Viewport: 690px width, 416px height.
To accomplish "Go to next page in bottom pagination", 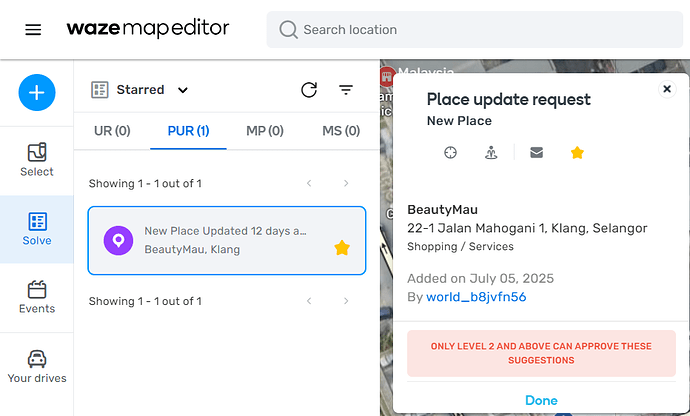I will point(346,301).
